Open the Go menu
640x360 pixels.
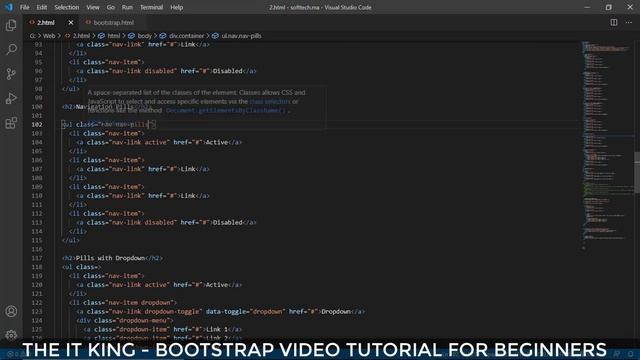111,7
